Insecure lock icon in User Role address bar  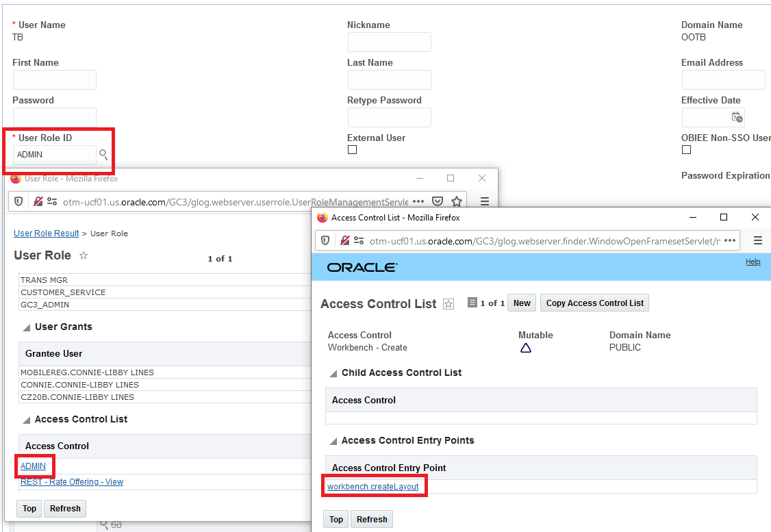[38, 201]
